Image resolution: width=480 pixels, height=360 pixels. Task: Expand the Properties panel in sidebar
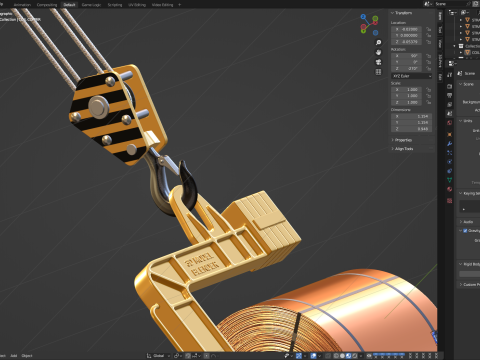393,140
